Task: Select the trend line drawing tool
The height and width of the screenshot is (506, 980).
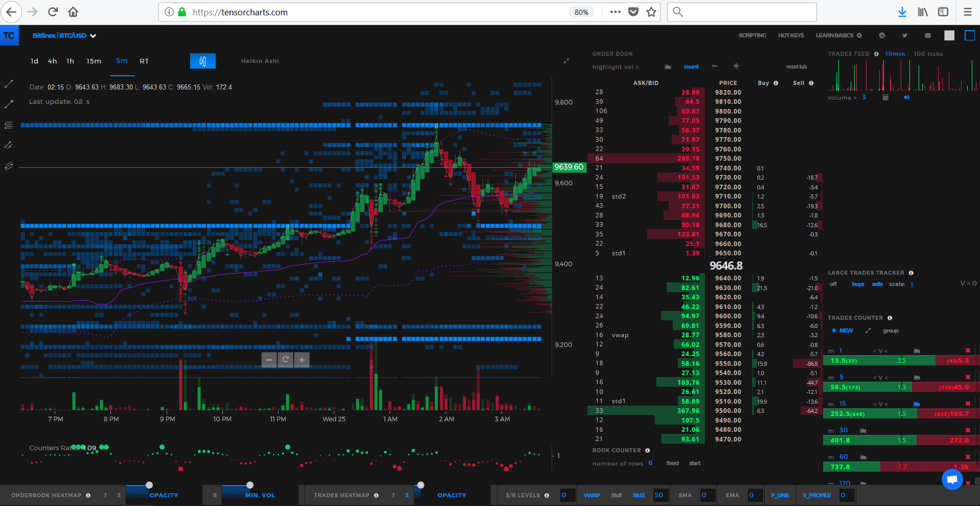Action: tap(9, 83)
